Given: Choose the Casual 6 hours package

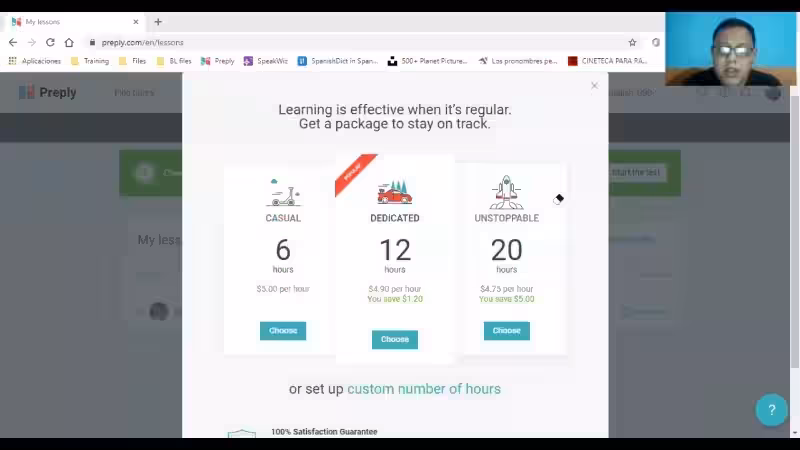Looking at the screenshot, I should (x=283, y=331).
